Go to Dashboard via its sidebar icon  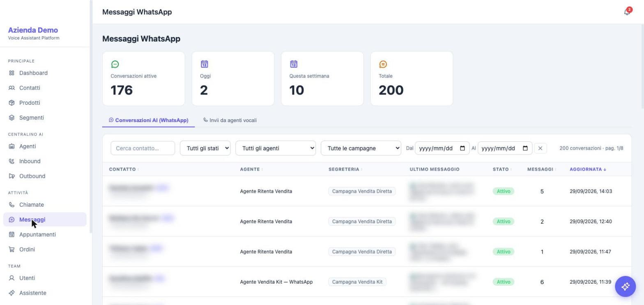point(11,73)
